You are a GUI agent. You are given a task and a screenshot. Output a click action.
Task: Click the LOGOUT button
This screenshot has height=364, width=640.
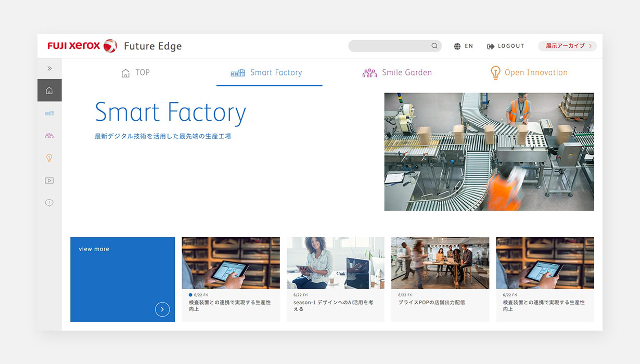coord(505,46)
